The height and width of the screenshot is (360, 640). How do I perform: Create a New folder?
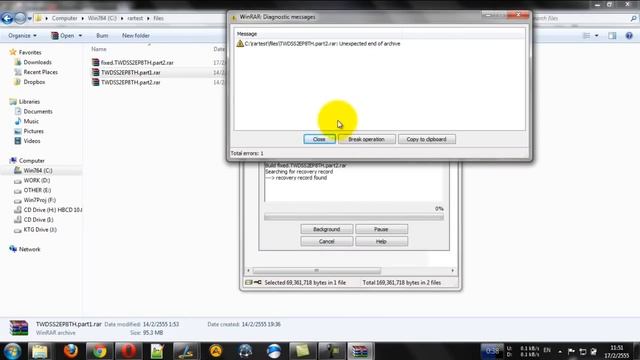(x=136, y=36)
